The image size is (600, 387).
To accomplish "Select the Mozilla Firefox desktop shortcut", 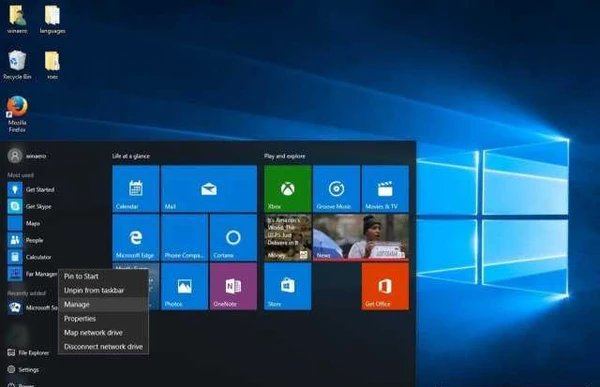I will click(x=17, y=114).
